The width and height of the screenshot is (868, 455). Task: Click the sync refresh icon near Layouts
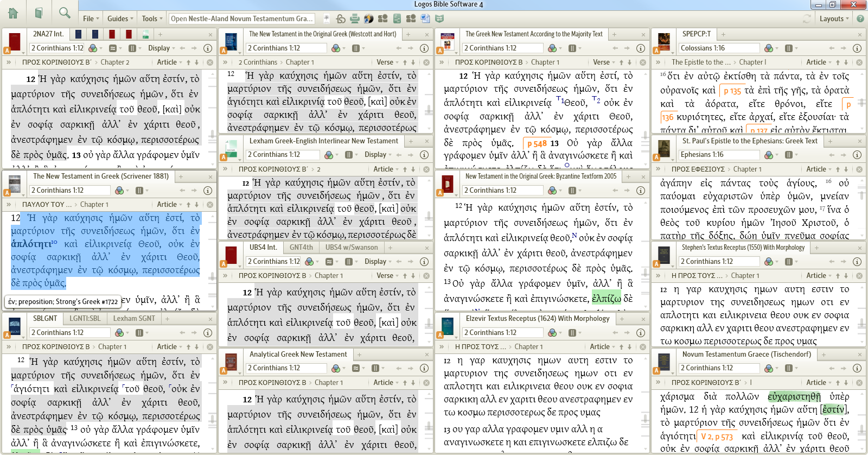[807, 18]
